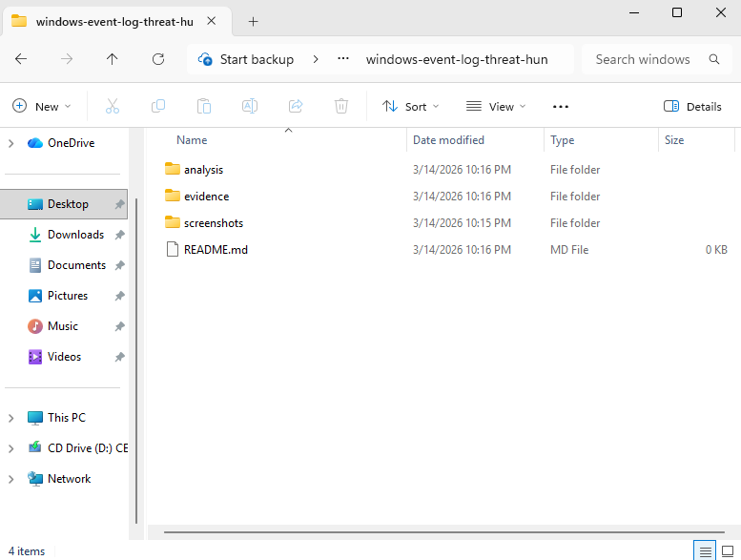Screen dimensions: 741x560
Task: Select the analysis folder
Action: pyautogui.click(x=203, y=170)
